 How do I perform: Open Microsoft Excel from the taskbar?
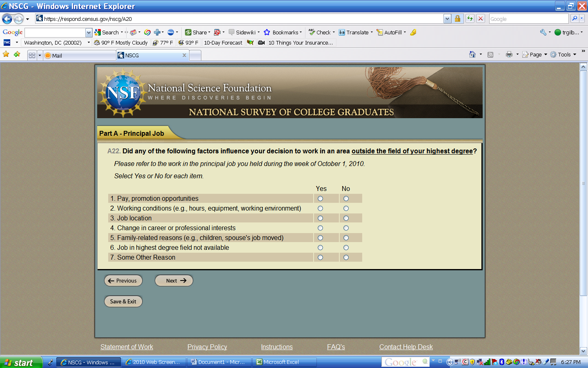click(281, 362)
